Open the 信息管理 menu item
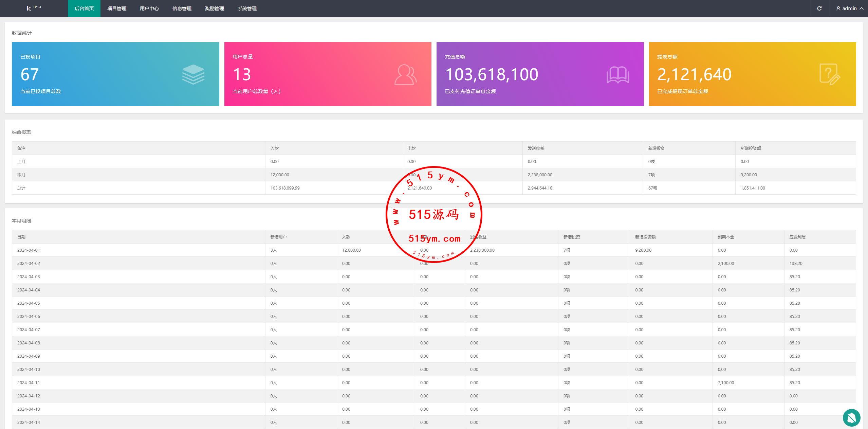Screen dimensions: 868x429 point(182,8)
